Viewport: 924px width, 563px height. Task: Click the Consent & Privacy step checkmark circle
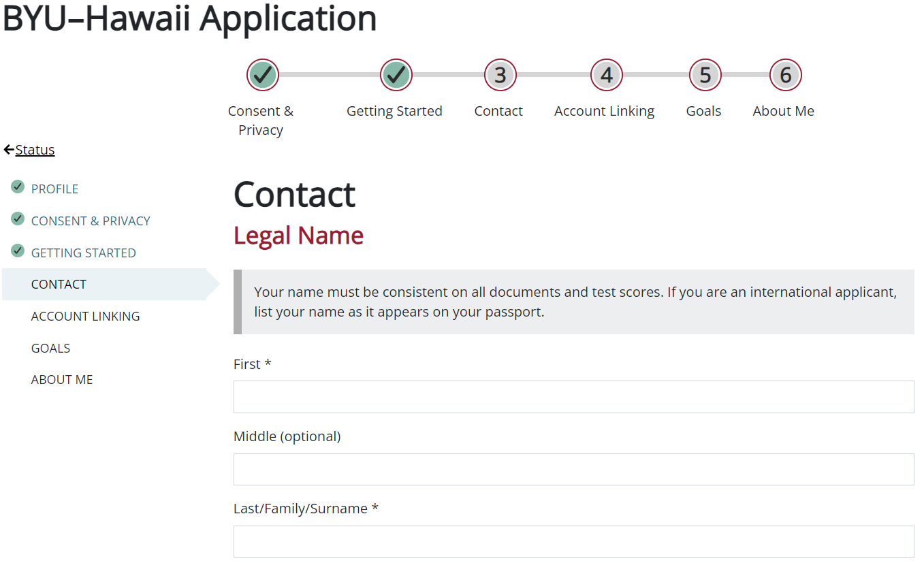point(262,75)
